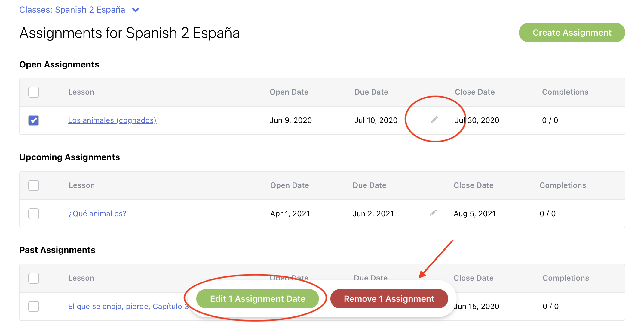Image resolution: width=644 pixels, height=324 pixels.
Task: Open the ¿Qué animal es? lesson
Action: click(x=97, y=213)
